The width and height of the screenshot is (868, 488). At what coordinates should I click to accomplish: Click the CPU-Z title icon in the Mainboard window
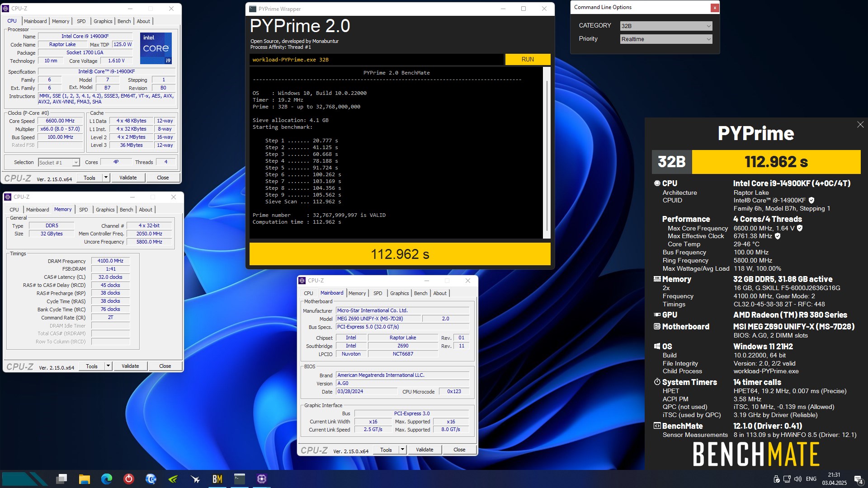(302, 281)
